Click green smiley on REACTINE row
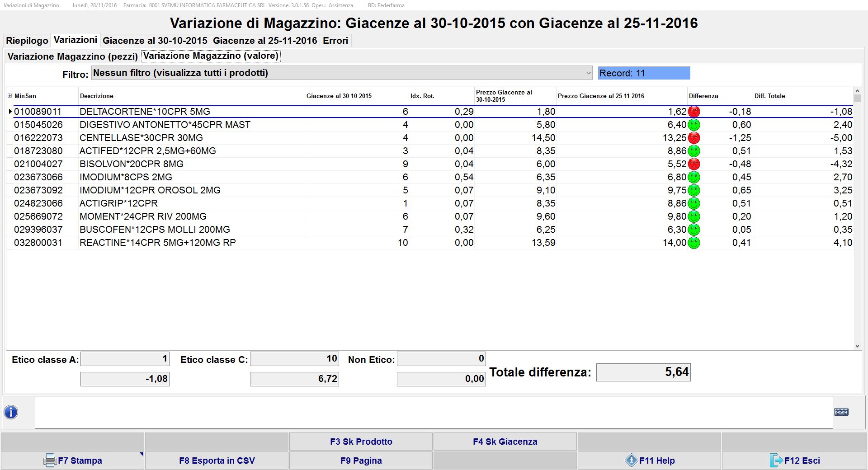Image resolution: width=868 pixels, height=470 pixels. pos(693,243)
